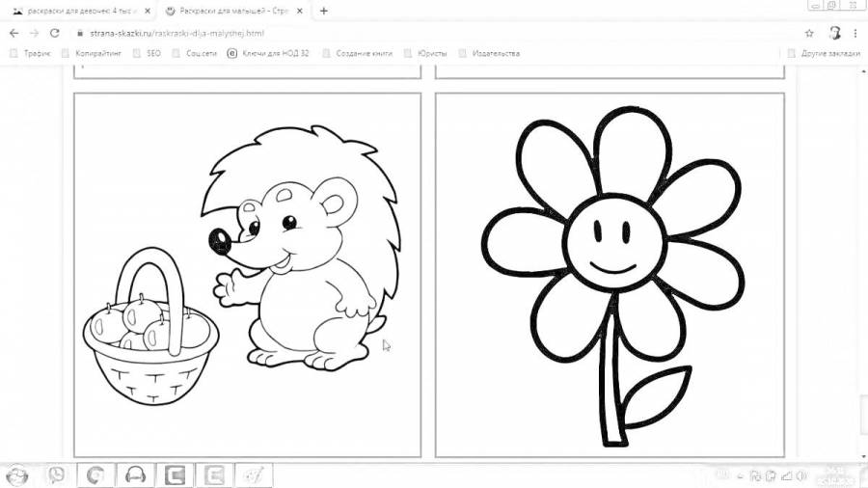
Task: Bookmark this page with the star icon
Action: (x=809, y=32)
